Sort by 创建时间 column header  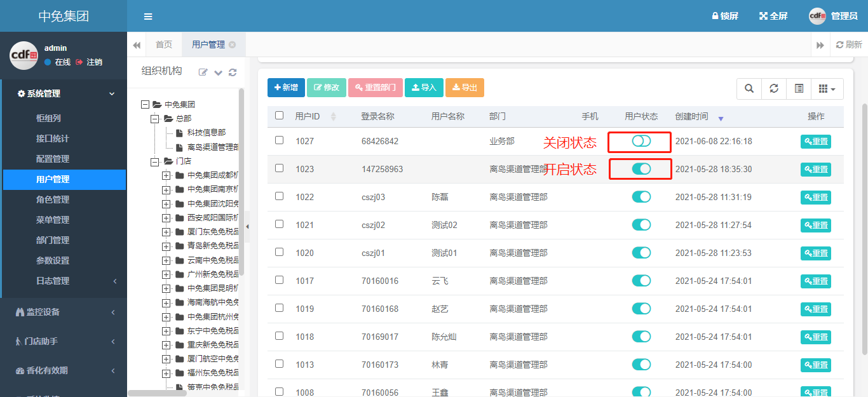tap(692, 117)
